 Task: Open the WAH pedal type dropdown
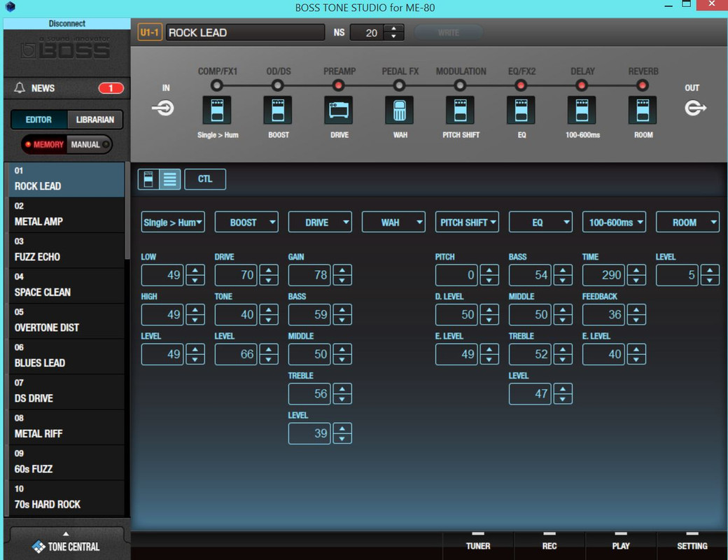pos(393,223)
